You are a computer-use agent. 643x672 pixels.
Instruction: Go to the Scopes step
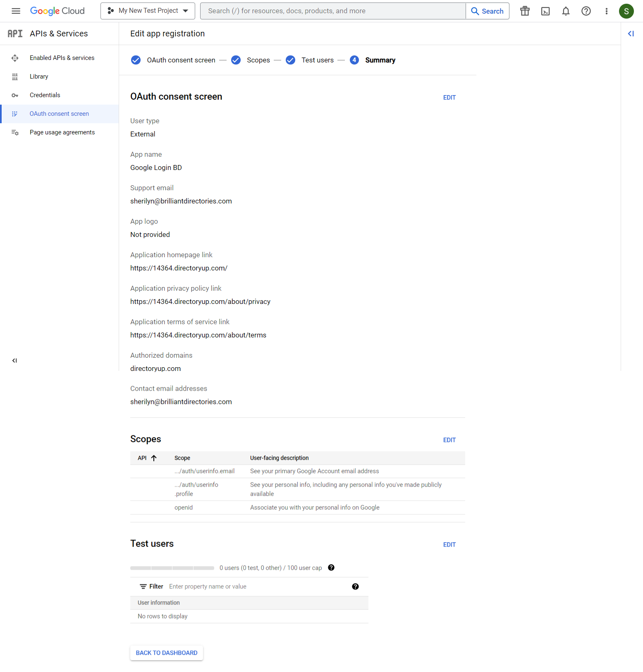coord(258,60)
